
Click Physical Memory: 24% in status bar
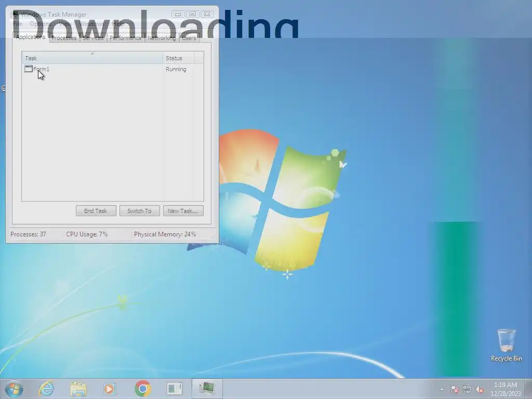[x=165, y=234]
